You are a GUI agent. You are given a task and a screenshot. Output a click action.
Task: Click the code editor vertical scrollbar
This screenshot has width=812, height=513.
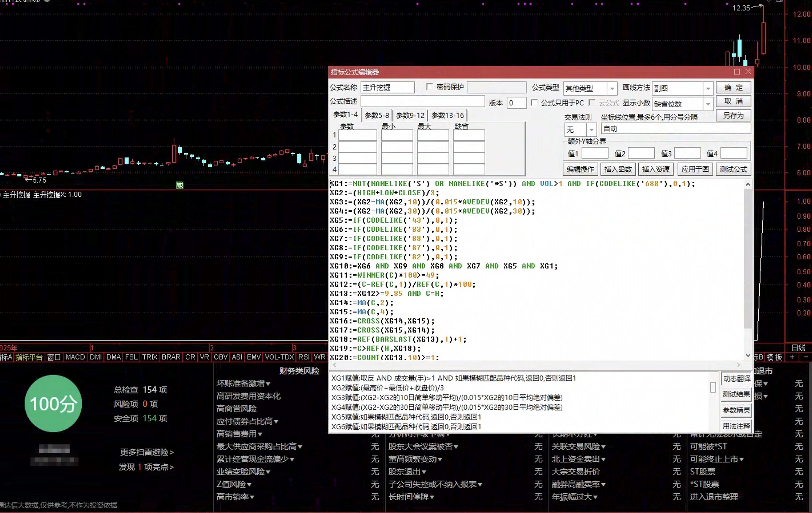pyautogui.click(x=748, y=259)
